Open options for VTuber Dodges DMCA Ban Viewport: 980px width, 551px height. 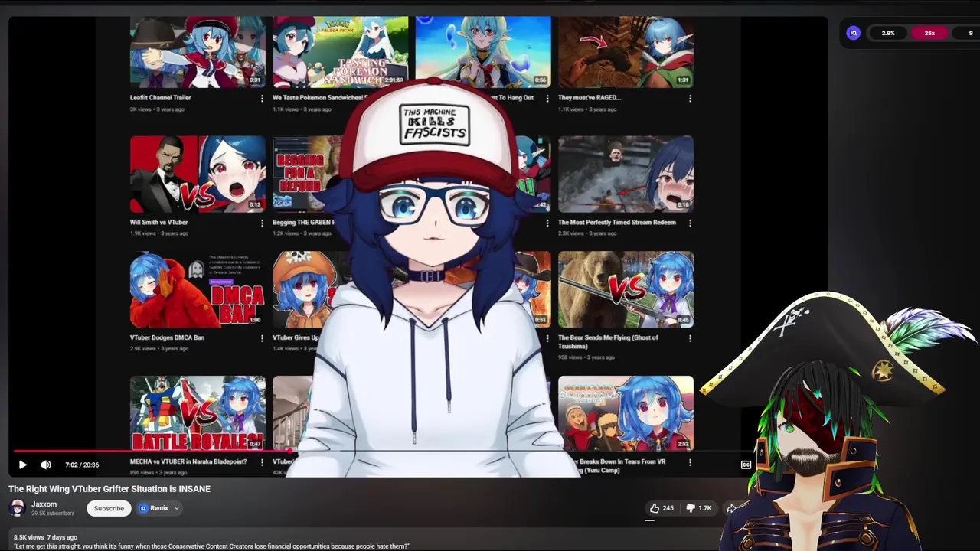[x=262, y=337]
